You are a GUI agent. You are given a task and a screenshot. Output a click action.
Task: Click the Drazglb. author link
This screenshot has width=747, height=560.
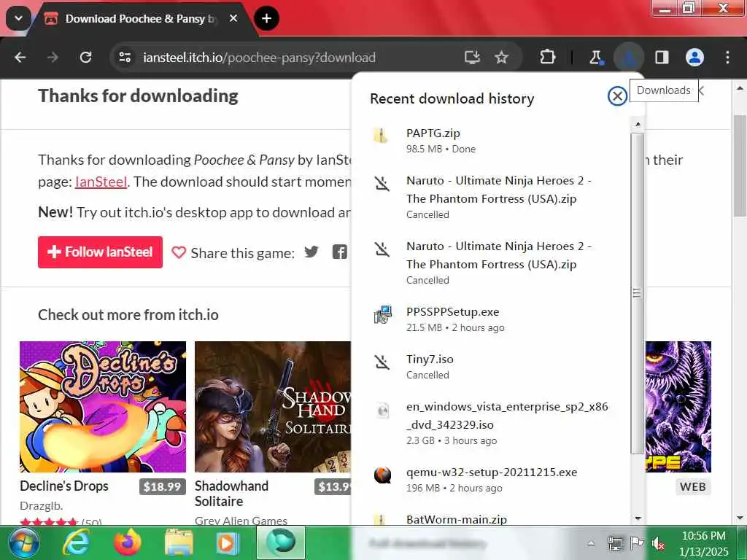click(x=42, y=506)
